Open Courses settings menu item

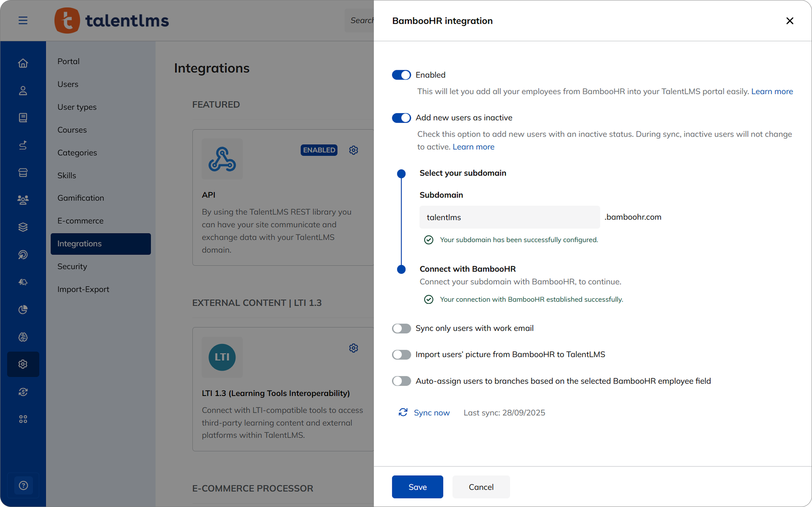pos(101,130)
